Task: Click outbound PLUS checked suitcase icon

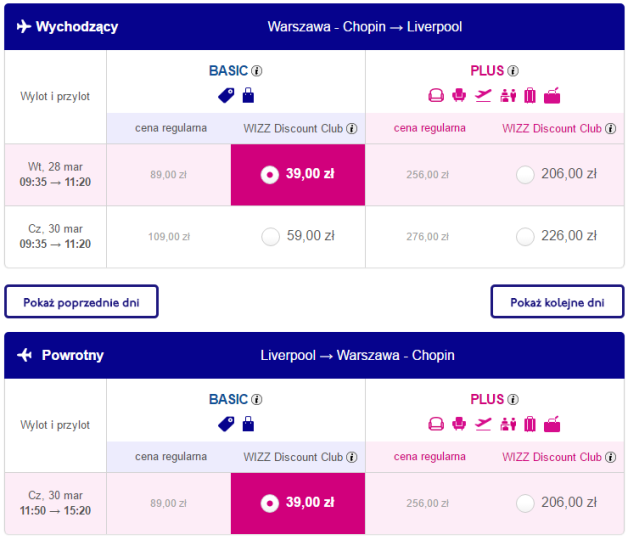Action: [x=530, y=95]
